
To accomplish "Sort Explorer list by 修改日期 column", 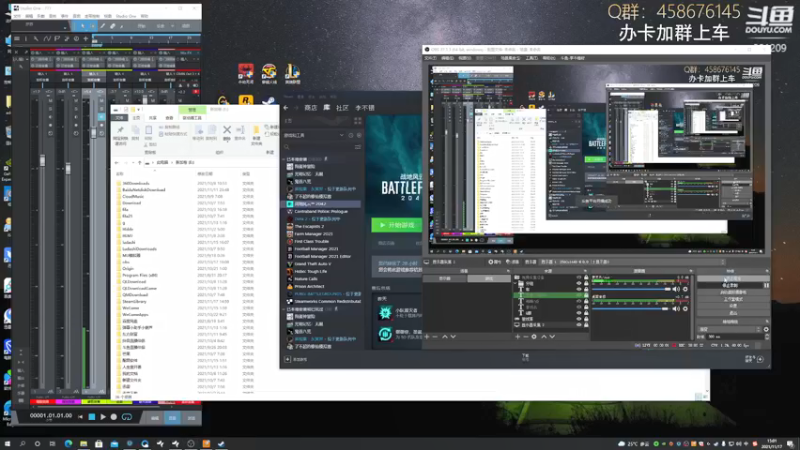I will click(205, 174).
